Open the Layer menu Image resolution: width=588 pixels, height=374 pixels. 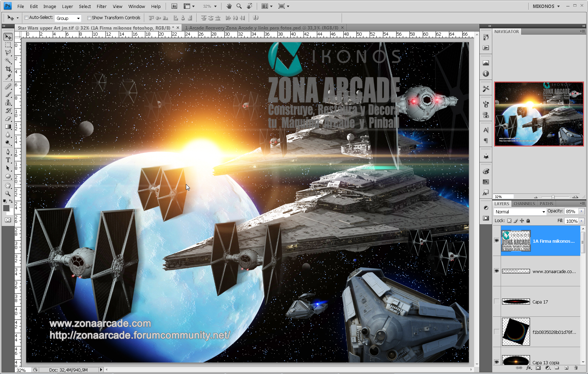point(67,6)
